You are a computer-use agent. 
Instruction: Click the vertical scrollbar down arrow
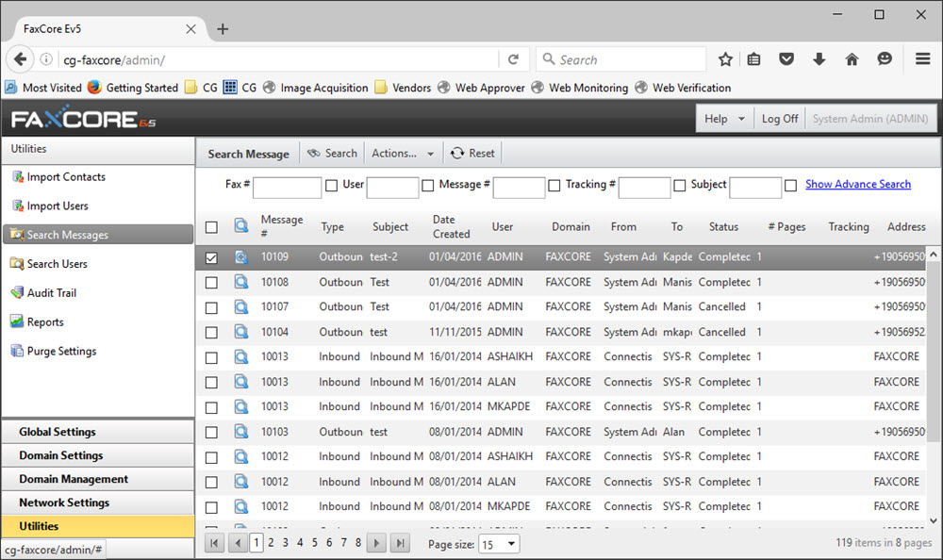(x=934, y=520)
